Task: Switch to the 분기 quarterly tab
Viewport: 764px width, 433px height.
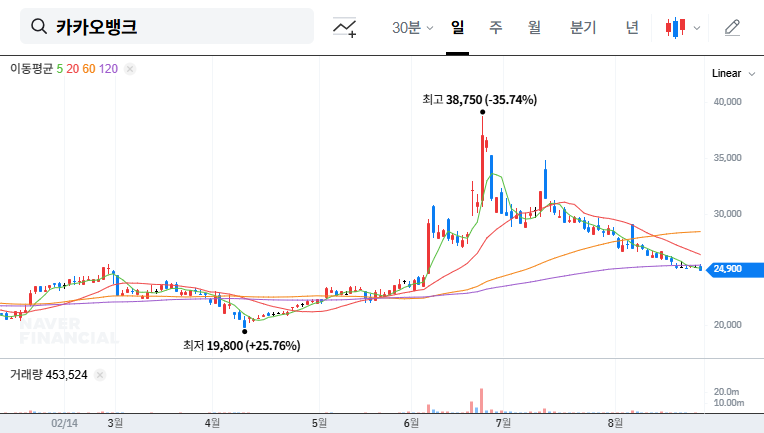Action: click(x=583, y=27)
